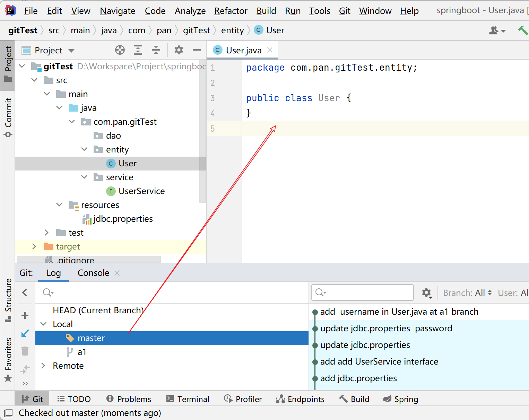The image size is (529, 420).
Task: Click the green hammer Build icon
Action: coord(522,30)
